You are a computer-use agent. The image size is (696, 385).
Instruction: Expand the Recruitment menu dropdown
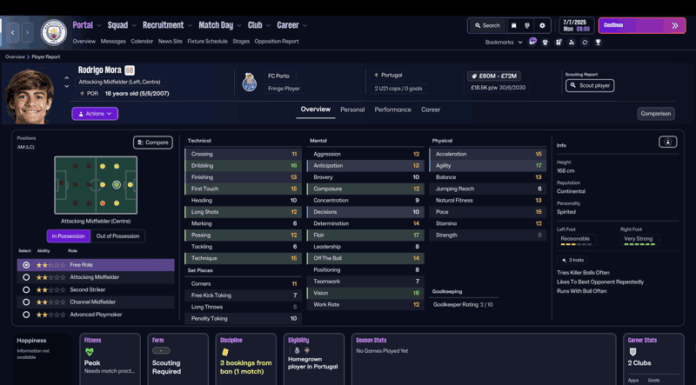tap(190, 26)
